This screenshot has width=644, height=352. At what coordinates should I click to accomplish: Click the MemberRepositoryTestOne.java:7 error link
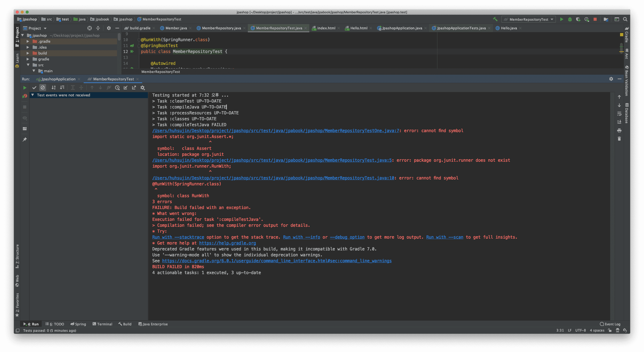tap(275, 131)
